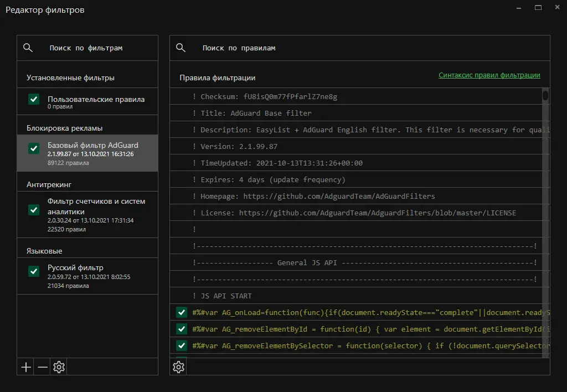Viewport: 567px width, 392px height.
Task: Focus the Поиск по фильтрам search field
Action: tap(94, 48)
